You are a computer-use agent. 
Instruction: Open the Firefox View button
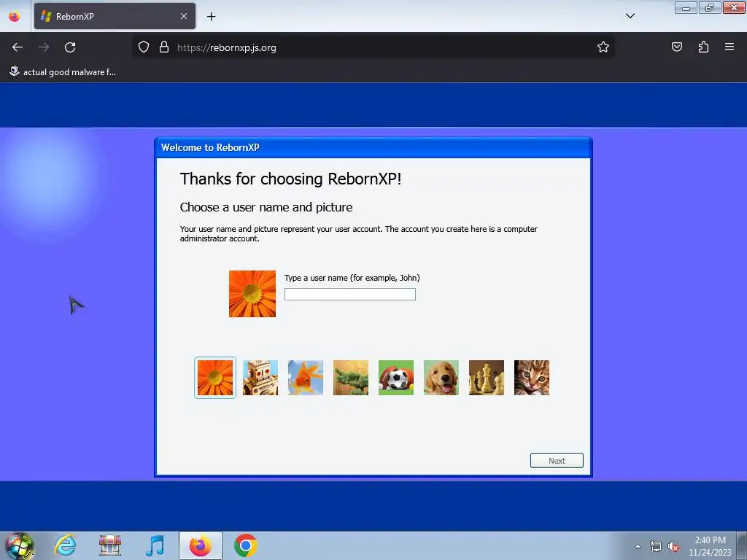[x=15, y=16]
